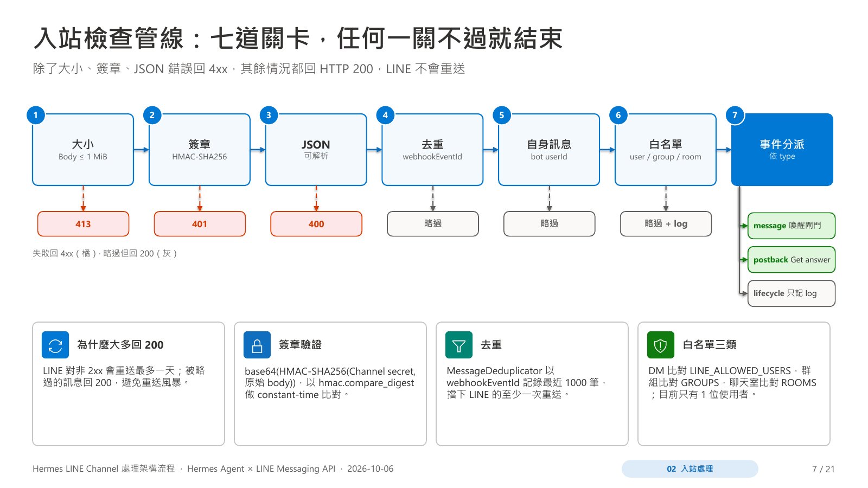Click the red 401 result box
Viewport: 868px width, 488px height.
point(200,224)
